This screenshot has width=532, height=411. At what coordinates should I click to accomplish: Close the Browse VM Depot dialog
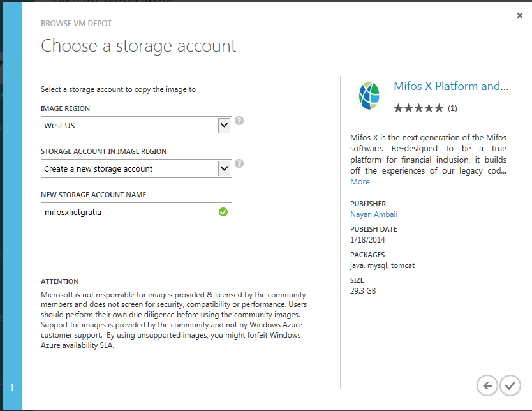[x=520, y=15]
